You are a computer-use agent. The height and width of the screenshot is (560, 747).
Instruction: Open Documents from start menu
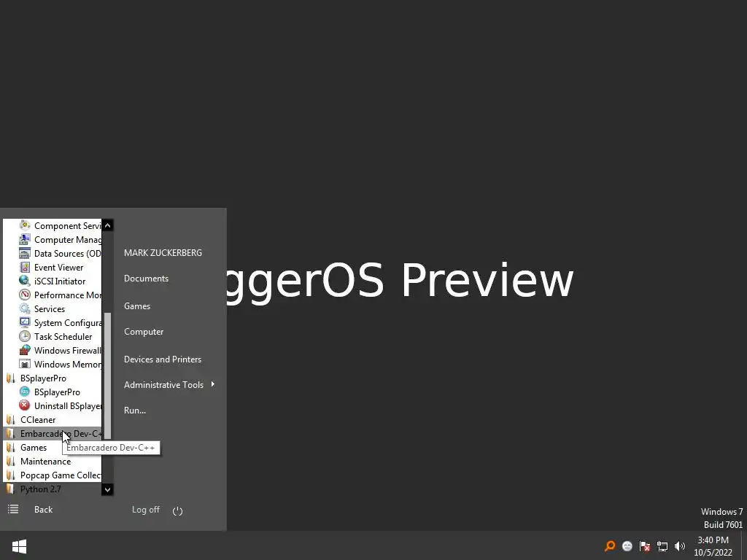tap(146, 278)
